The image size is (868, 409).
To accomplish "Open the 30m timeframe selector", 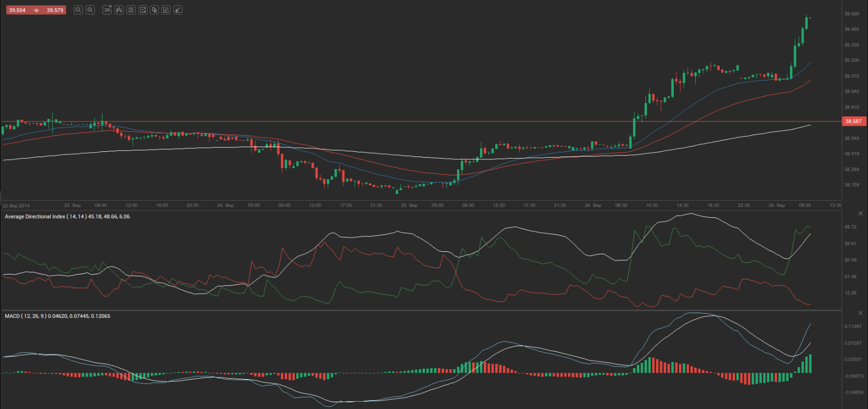I will 107,10.
